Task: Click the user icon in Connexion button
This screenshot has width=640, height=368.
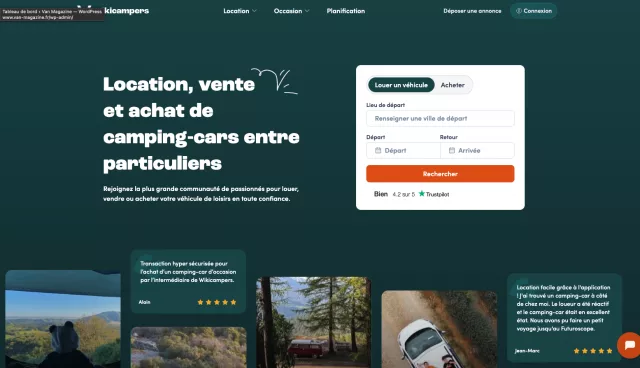Action: pyautogui.click(x=519, y=11)
